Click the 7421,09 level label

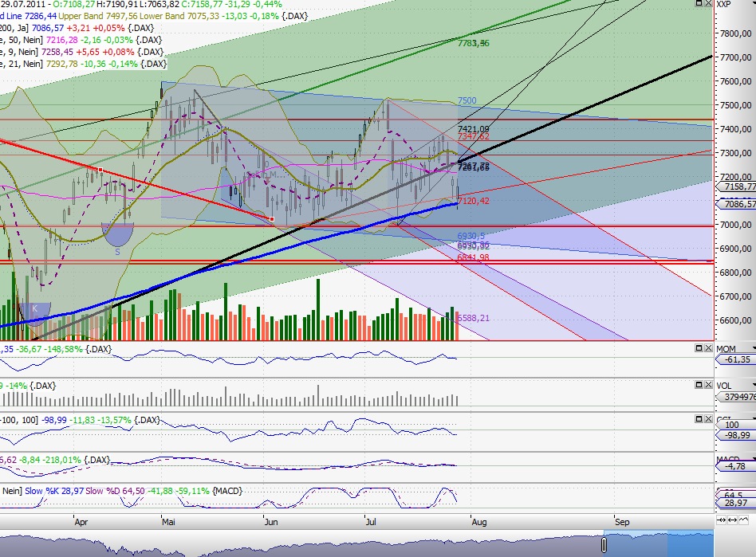pos(473,129)
